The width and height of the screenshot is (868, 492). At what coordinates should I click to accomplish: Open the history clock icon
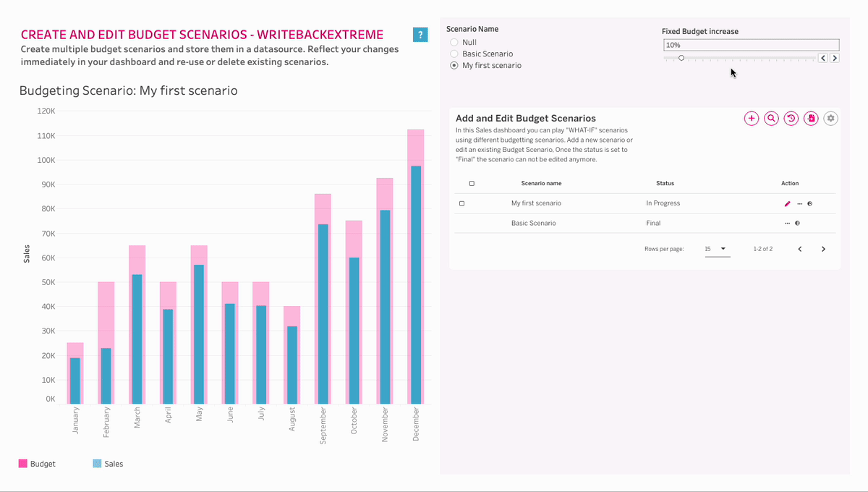(x=791, y=118)
